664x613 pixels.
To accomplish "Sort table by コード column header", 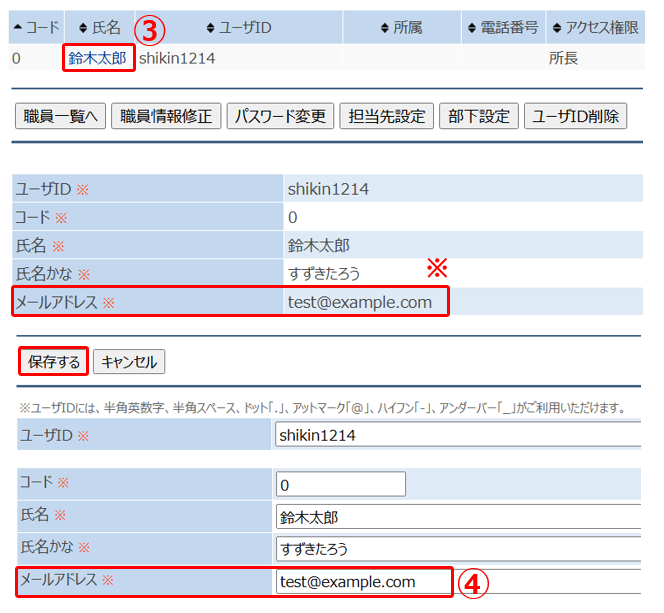I will 35,28.
